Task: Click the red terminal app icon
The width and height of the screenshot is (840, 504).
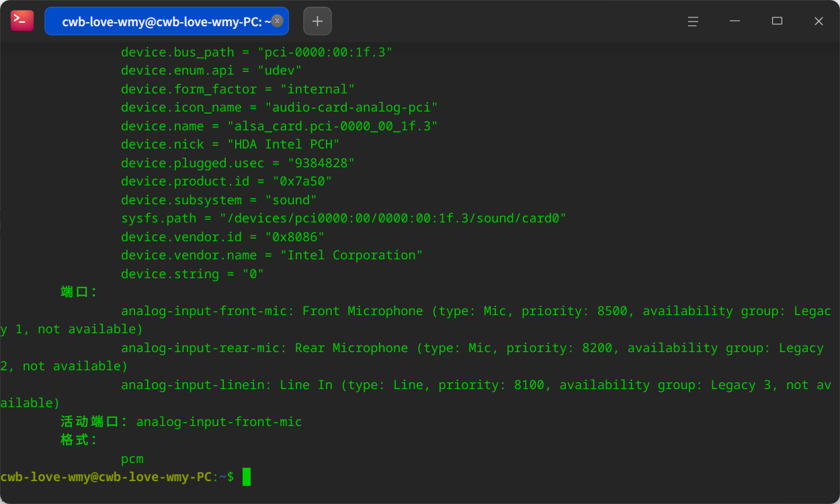Action: click(22, 21)
